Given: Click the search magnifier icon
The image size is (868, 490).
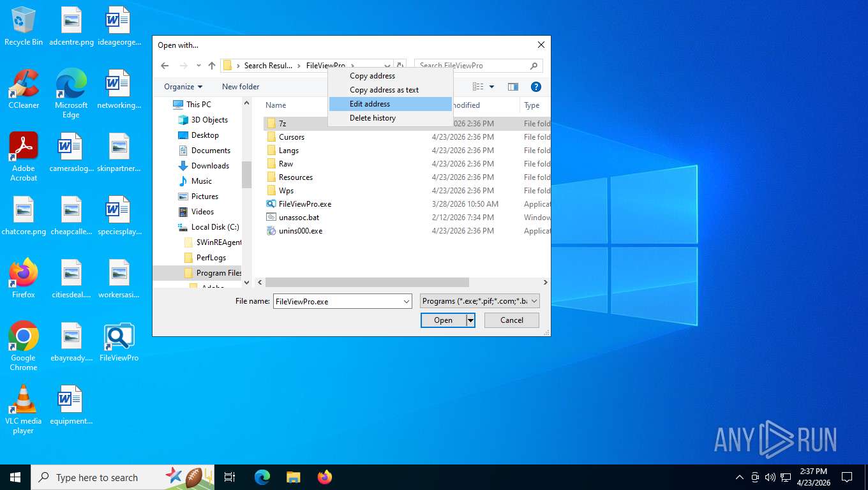Looking at the screenshot, I should (x=534, y=66).
